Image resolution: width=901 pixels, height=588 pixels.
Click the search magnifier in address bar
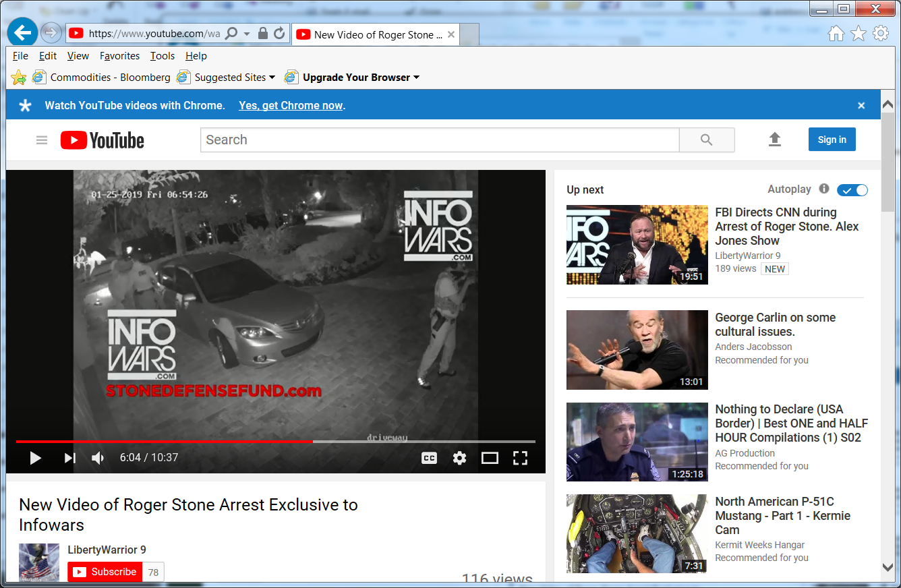(231, 34)
